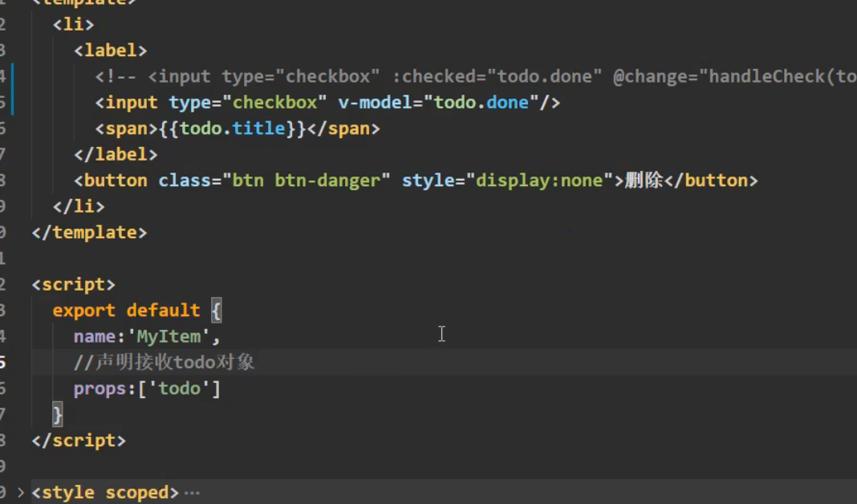Click the closing label tag
857x504 pixels.
116,154
